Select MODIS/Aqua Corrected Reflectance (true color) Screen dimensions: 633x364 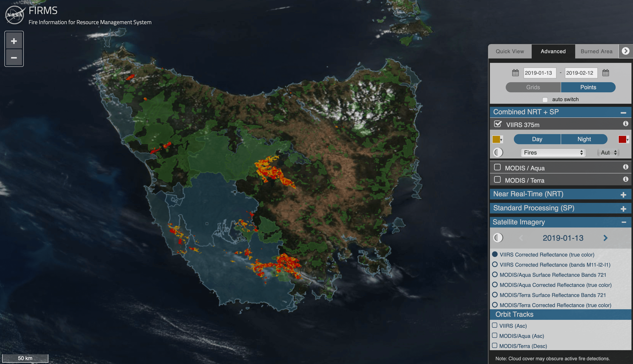495,284
